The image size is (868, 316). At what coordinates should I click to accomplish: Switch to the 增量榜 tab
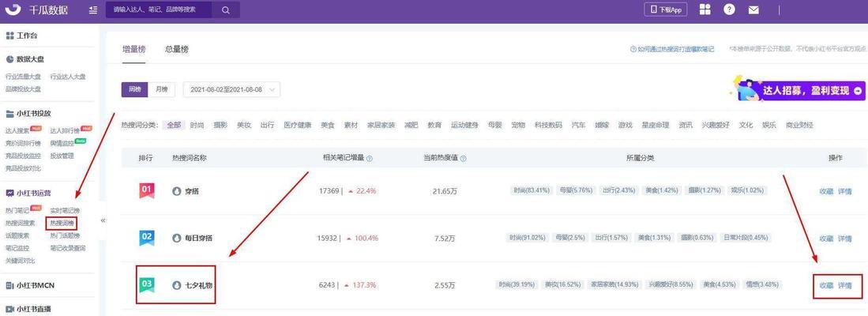[134, 49]
